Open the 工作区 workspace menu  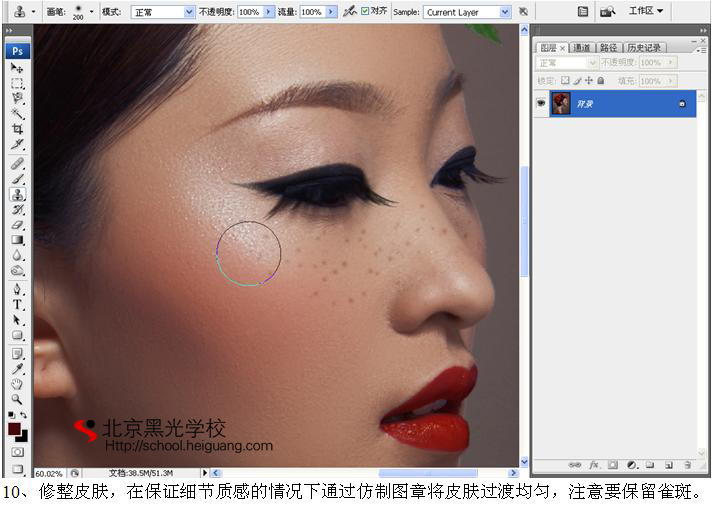[646, 11]
